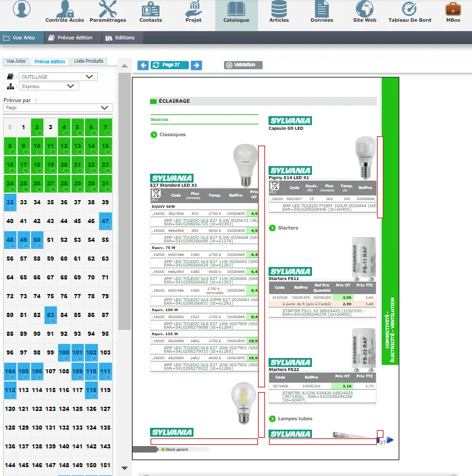The width and height of the screenshot is (472, 476).
Task: Select page 0 in grid
Action: click(10, 127)
